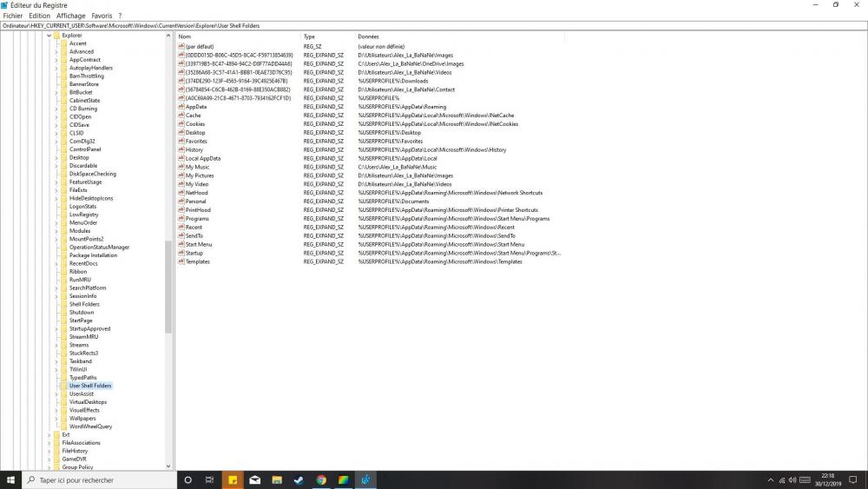Click the tree pane scrollbar up arrow
This screenshot has width=868, height=489.
pyautogui.click(x=168, y=36)
